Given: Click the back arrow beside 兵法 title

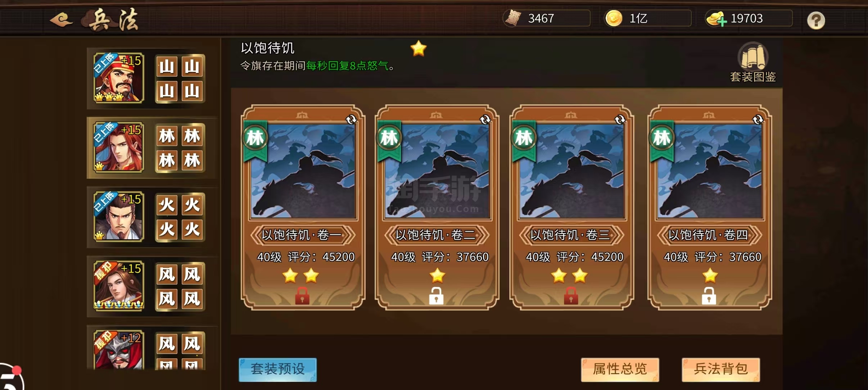Looking at the screenshot, I should [61, 19].
